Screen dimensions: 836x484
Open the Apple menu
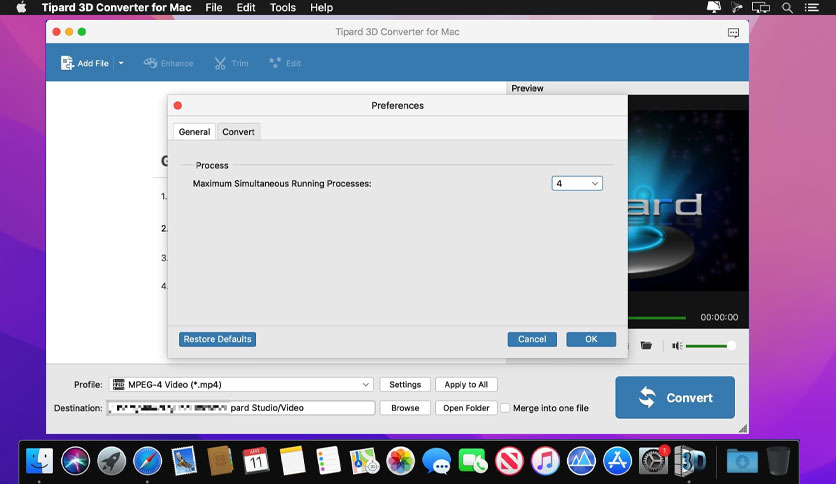[x=21, y=7]
